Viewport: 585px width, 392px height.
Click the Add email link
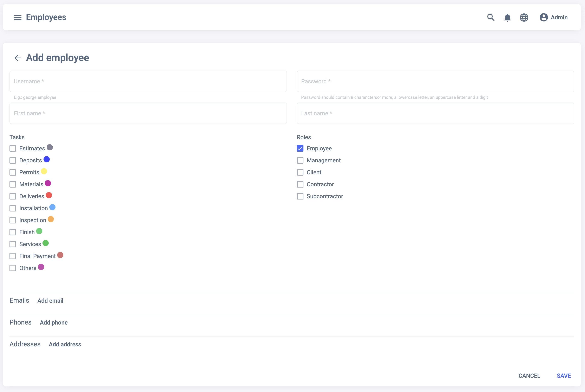(x=50, y=301)
